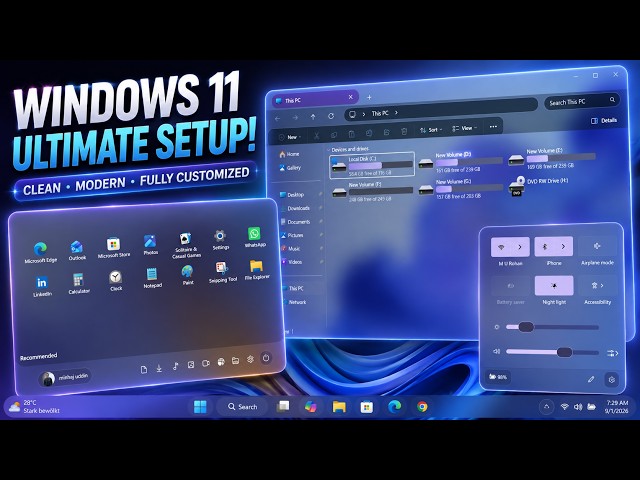Show hidden icons in system tray
This screenshot has width=640, height=480.
tap(547, 407)
